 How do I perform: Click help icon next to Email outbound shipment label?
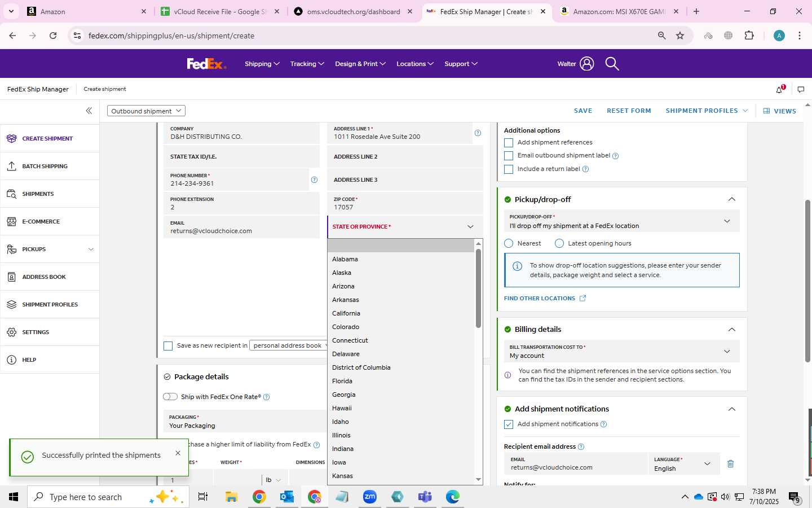click(615, 156)
